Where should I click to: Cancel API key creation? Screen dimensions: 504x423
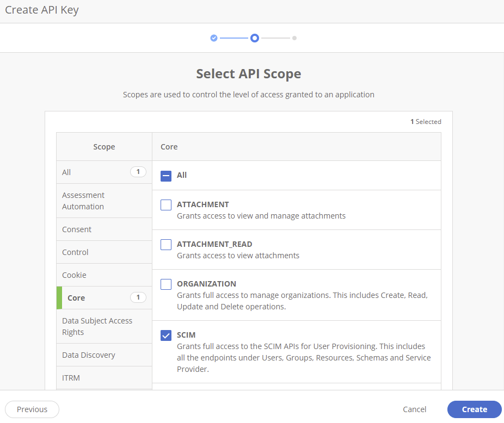pyautogui.click(x=414, y=409)
